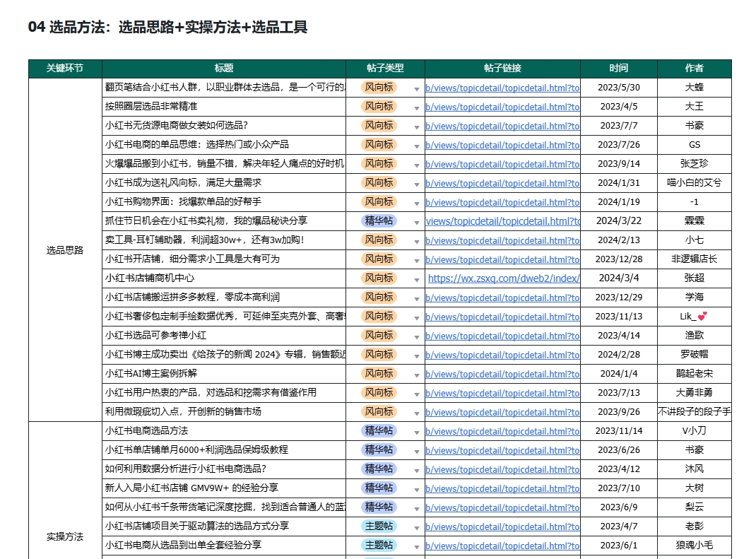Select title cell 小红书店铺搬运拼多多教程

[224, 297]
